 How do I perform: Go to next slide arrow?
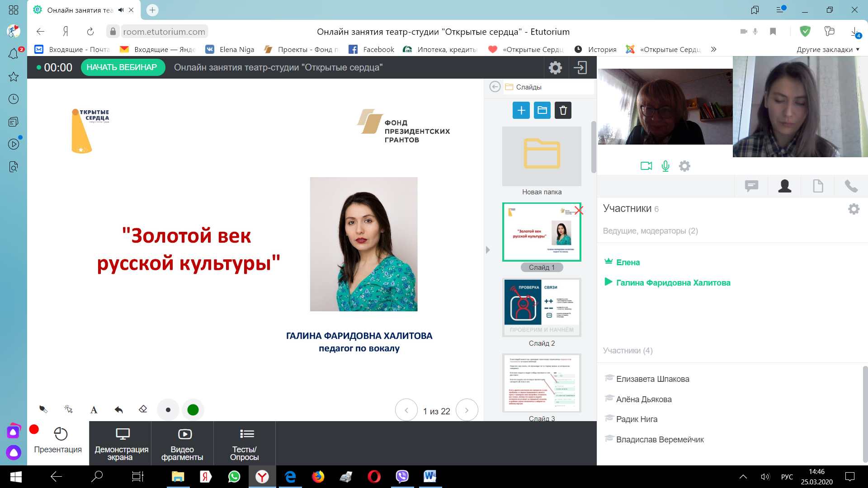point(467,410)
